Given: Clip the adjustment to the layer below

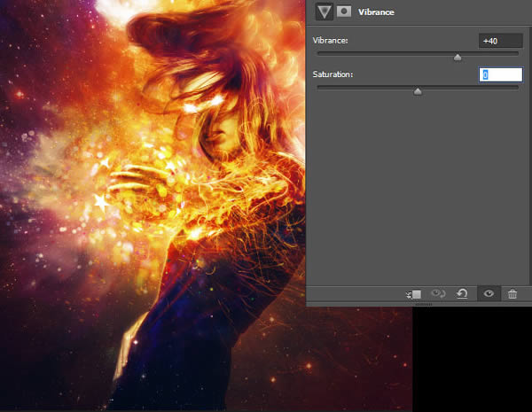Looking at the screenshot, I should point(413,294).
